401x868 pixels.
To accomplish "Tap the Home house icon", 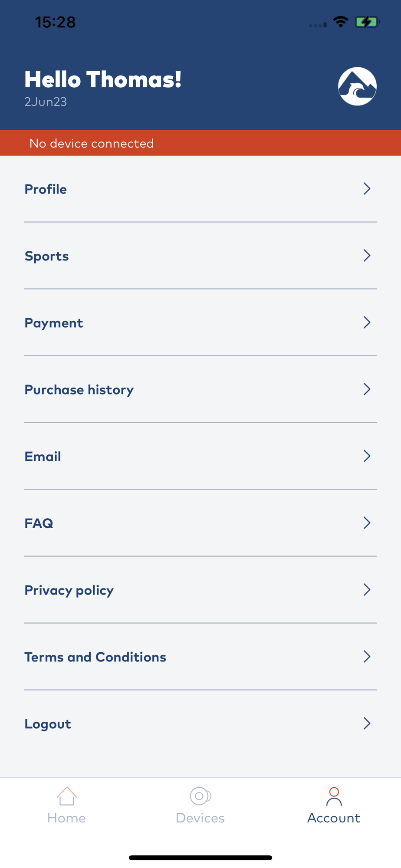I will tap(67, 796).
